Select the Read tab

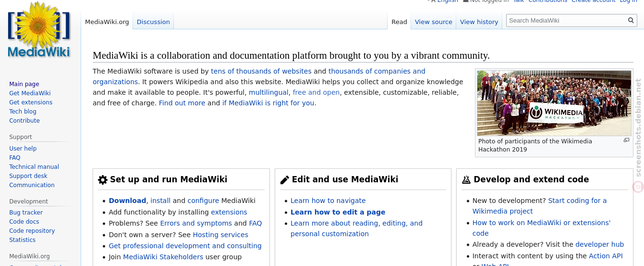pos(399,22)
